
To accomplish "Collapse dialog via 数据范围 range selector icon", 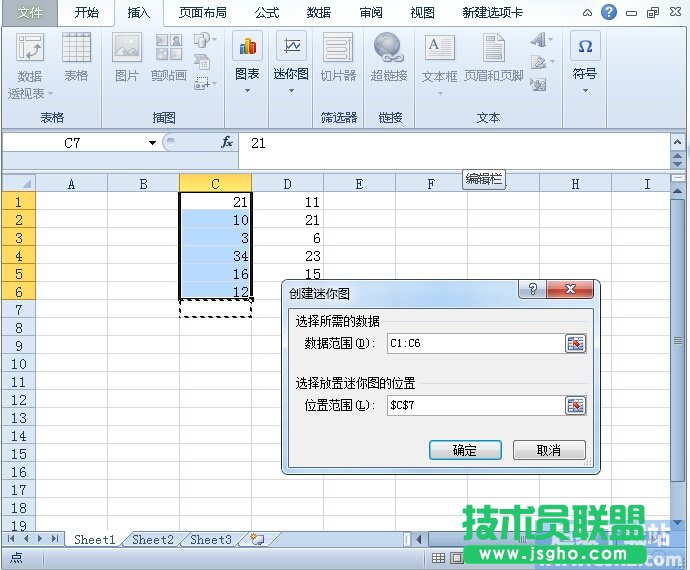I will pyautogui.click(x=575, y=344).
